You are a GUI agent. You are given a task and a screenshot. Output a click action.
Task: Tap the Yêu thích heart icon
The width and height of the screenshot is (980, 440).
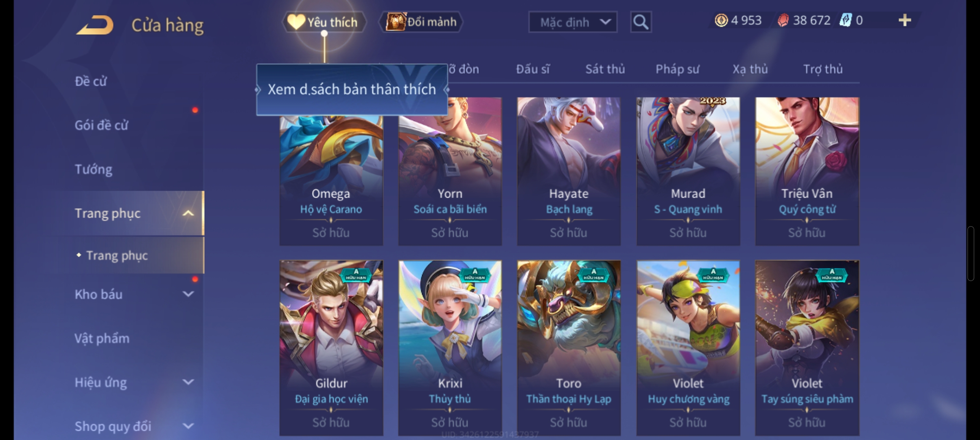(x=296, y=22)
